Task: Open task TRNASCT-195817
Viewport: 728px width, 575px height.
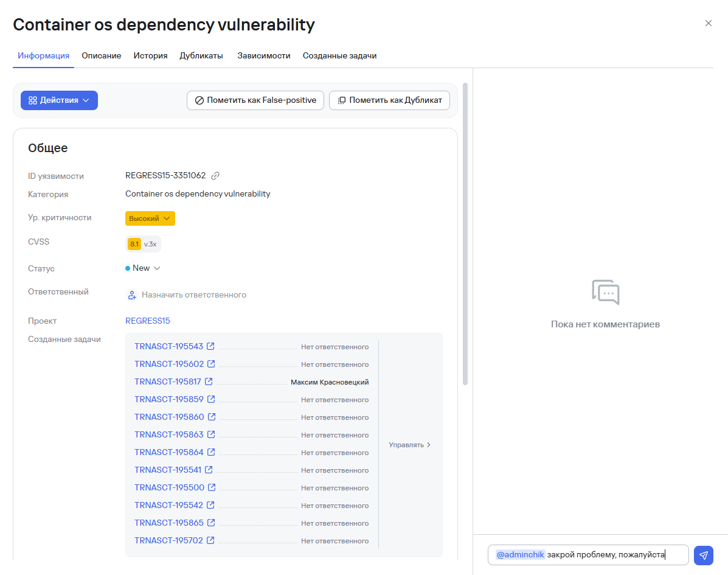Action: pyautogui.click(x=168, y=382)
